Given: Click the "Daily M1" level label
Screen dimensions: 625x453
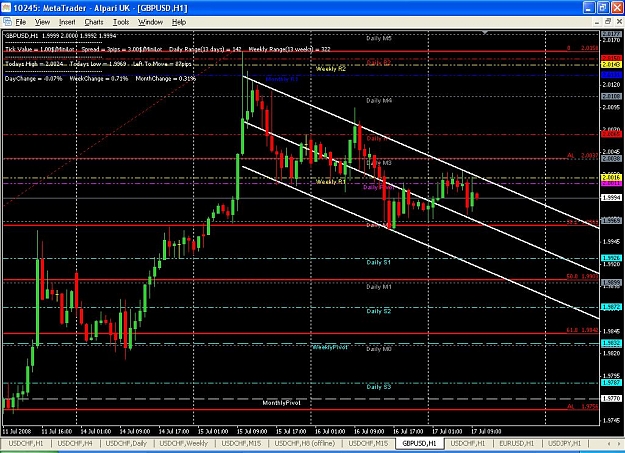Looking at the screenshot, I should [379, 287].
